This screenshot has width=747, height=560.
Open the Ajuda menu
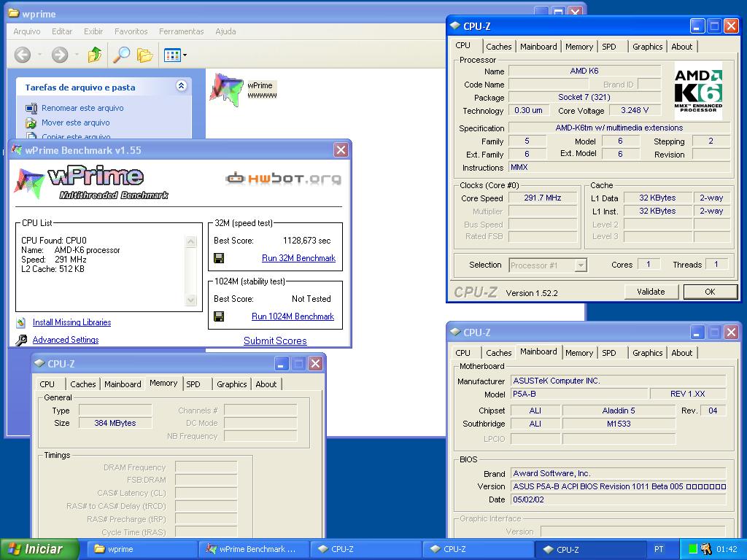(226, 31)
